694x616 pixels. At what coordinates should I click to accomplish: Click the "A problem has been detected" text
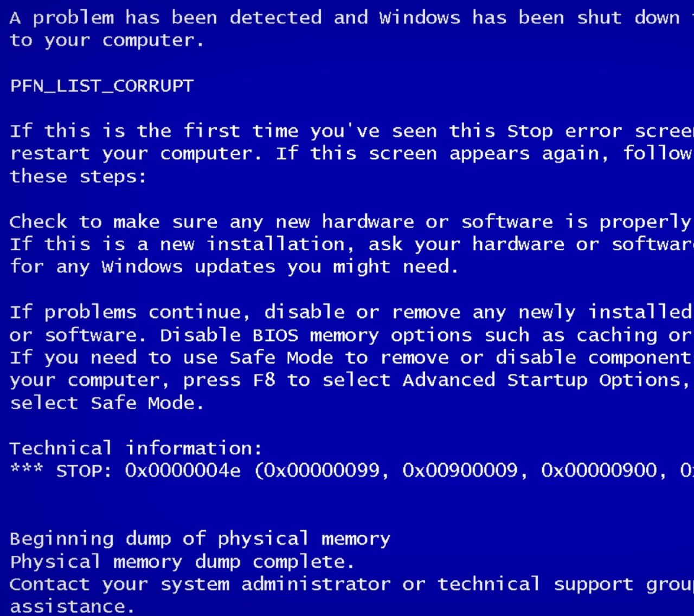165,17
